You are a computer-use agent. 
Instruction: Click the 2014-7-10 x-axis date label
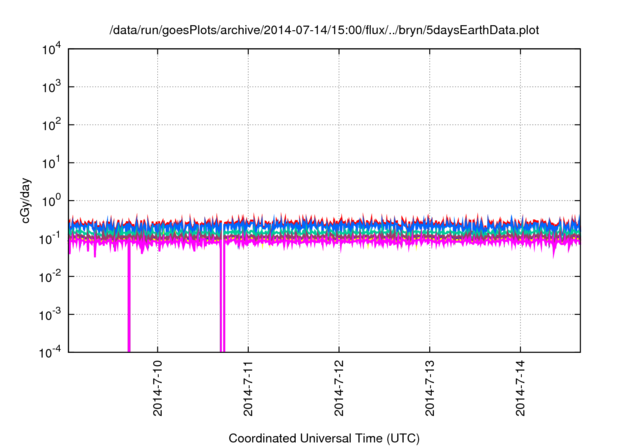158,388
